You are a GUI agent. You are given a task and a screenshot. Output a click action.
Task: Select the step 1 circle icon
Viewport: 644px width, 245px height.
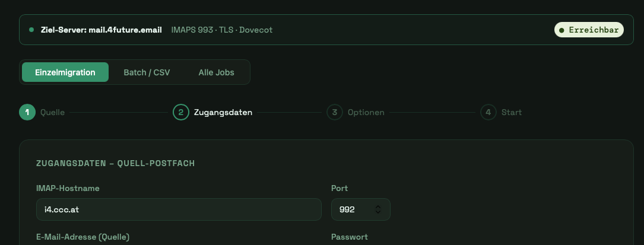pos(27,112)
